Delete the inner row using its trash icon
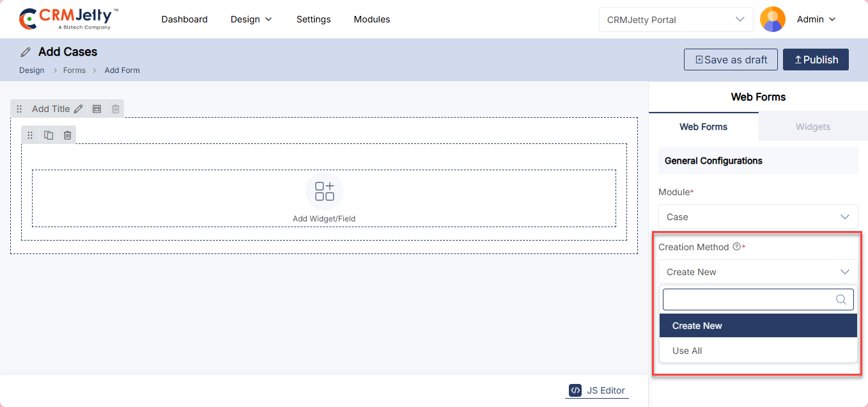This screenshot has width=868, height=407. [x=67, y=135]
